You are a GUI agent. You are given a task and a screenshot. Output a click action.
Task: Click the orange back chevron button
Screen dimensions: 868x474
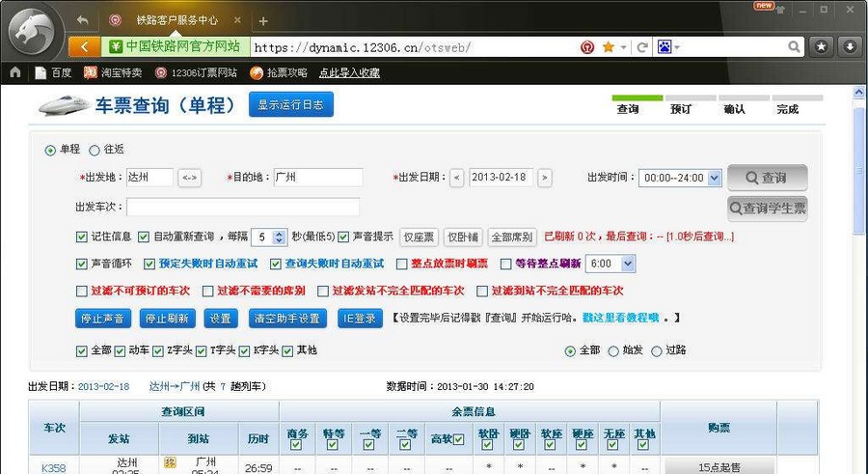[84, 47]
